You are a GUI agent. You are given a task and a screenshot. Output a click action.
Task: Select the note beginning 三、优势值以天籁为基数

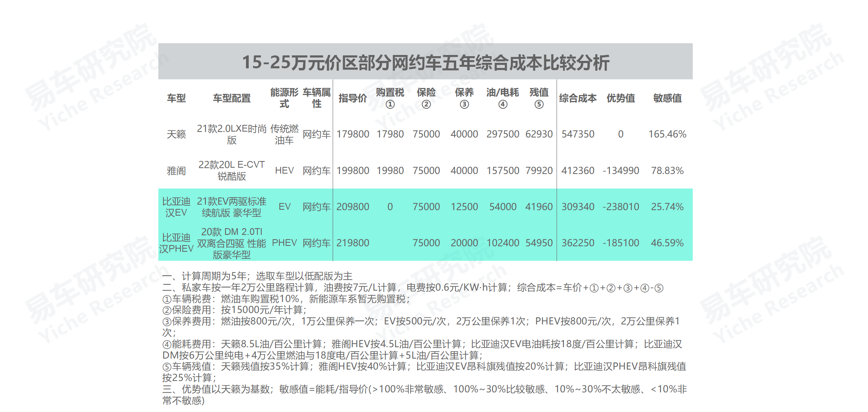424,395
